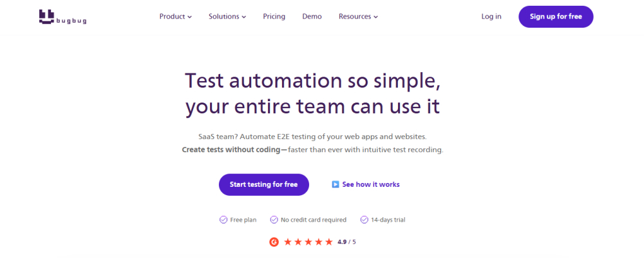The width and height of the screenshot is (644, 259).
Task: Click the main headline about test automation
Action: click(313, 94)
